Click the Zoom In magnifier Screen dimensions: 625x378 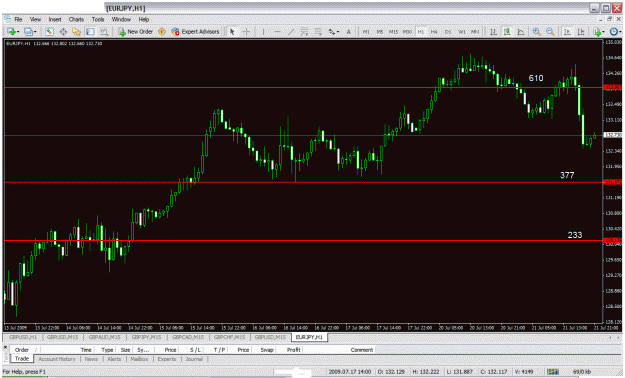pyautogui.click(x=537, y=32)
